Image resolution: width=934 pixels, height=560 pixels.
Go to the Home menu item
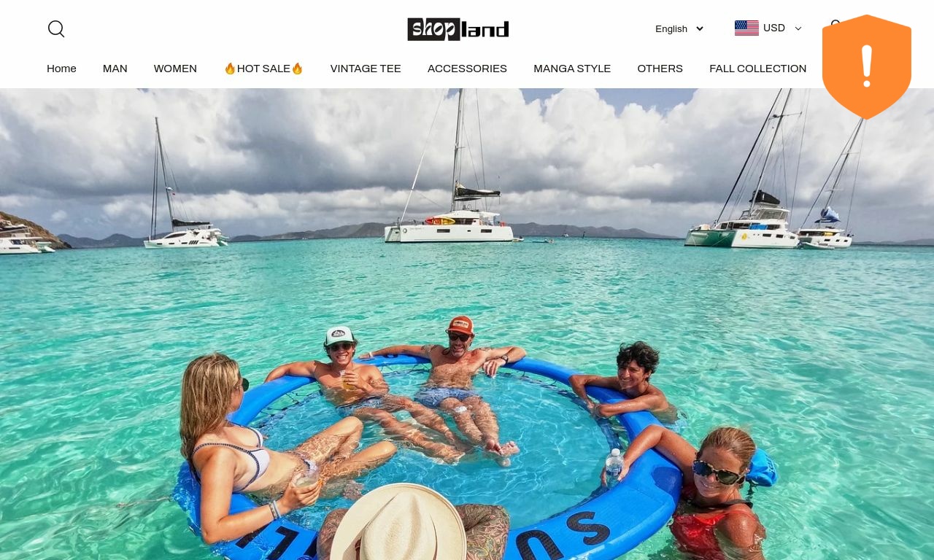click(61, 69)
